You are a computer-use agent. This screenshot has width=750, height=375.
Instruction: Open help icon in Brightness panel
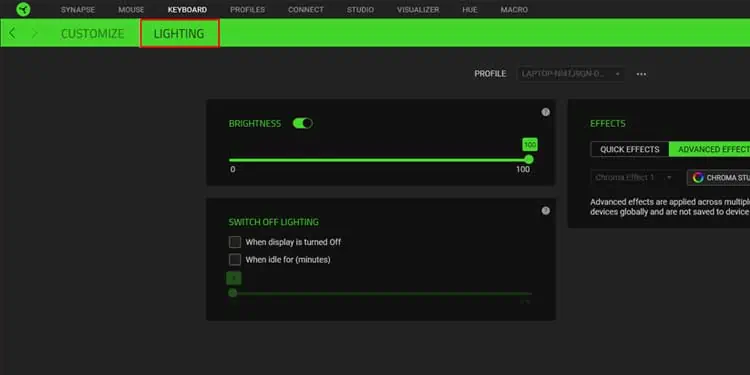(x=545, y=112)
